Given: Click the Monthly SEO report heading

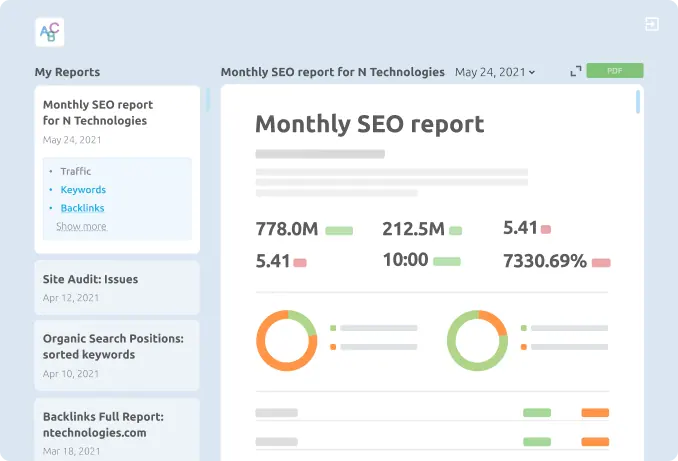Looking at the screenshot, I should [x=370, y=124].
